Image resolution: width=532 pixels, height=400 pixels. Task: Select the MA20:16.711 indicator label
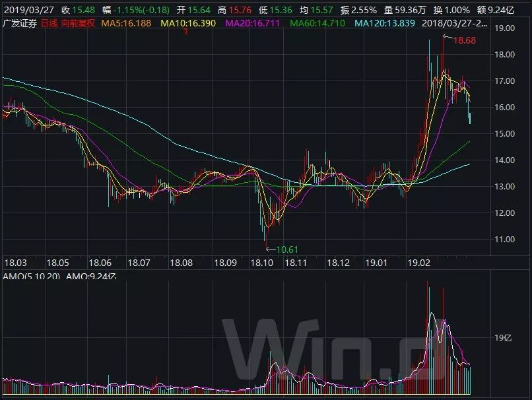coord(253,23)
